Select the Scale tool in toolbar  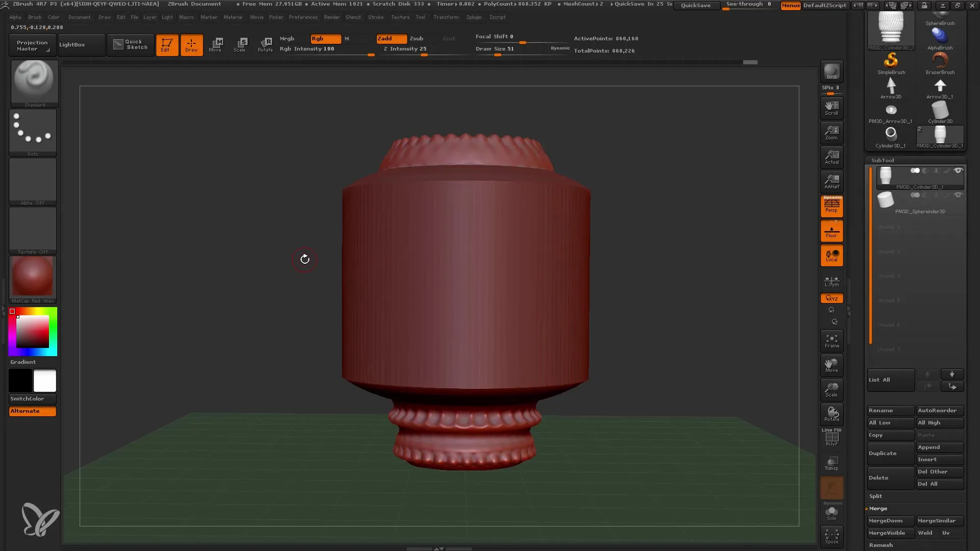click(239, 44)
